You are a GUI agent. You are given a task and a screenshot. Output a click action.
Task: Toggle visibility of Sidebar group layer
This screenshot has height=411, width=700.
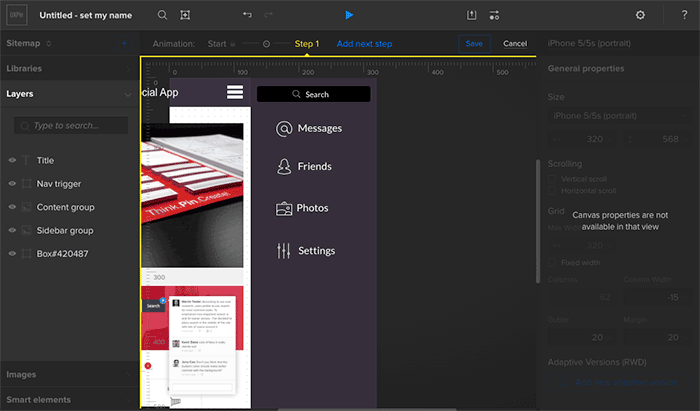pos(12,230)
